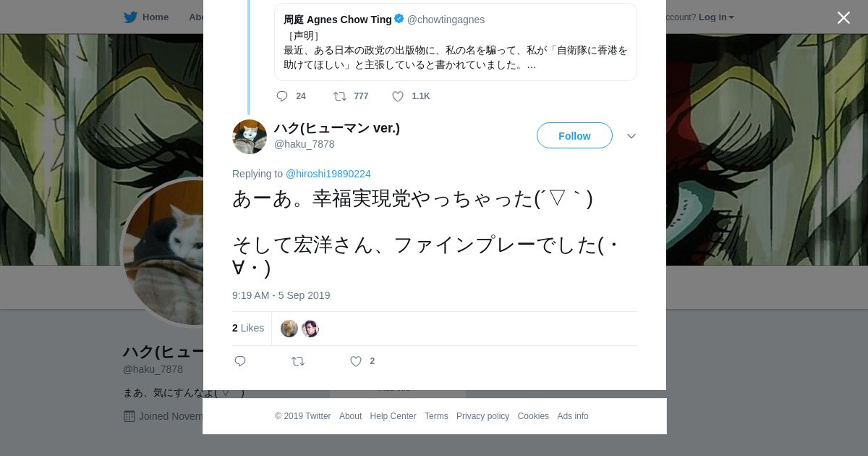868x456 pixels.
Task: Open @hiroshi19890224 profile link
Action: [x=328, y=174]
